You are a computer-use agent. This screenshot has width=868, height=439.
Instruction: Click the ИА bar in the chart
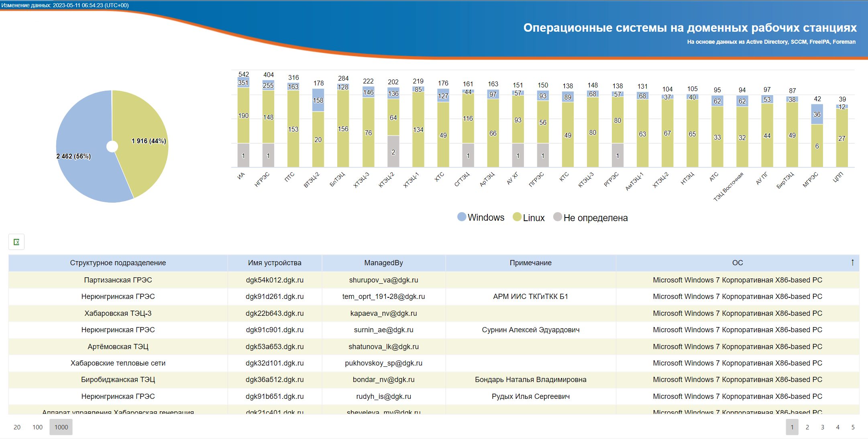click(243, 122)
